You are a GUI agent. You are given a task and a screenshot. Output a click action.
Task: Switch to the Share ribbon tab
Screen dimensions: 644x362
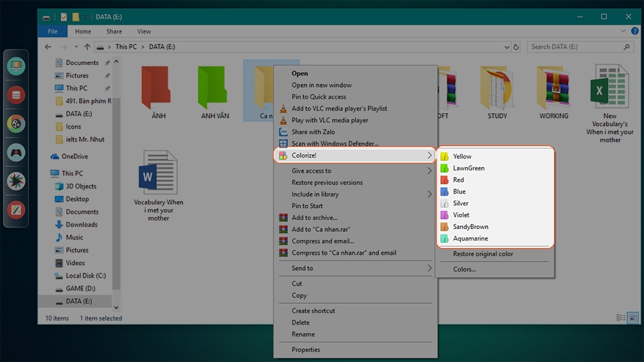coord(114,32)
